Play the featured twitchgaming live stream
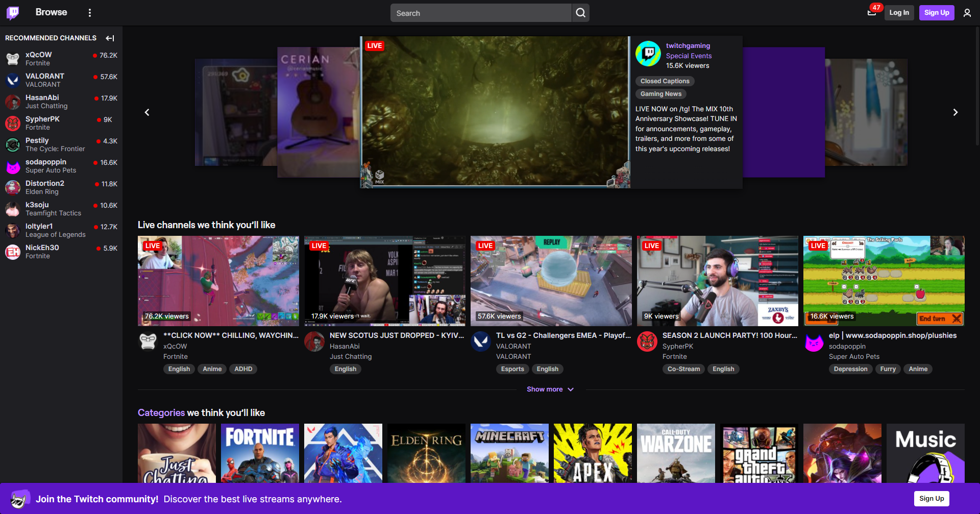This screenshot has height=514, width=980. point(495,112)
